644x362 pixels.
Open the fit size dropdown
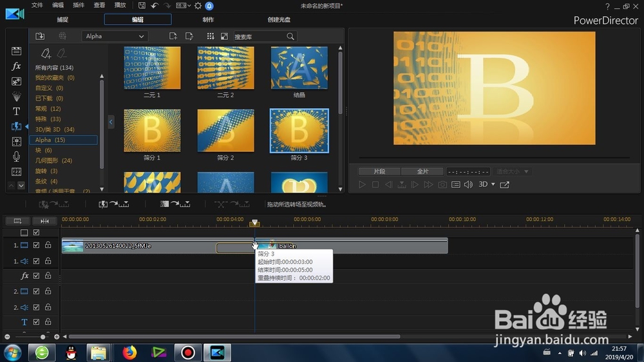tap(512, 171)
